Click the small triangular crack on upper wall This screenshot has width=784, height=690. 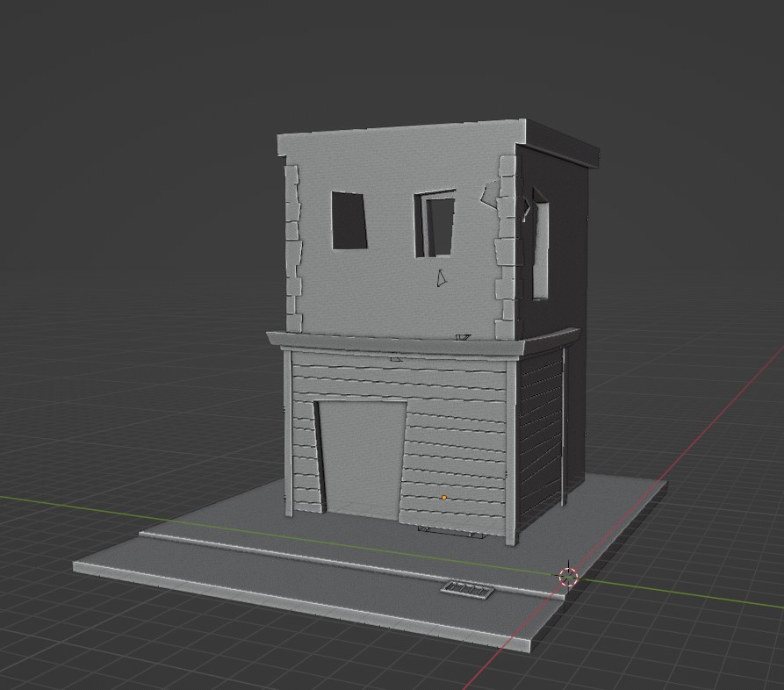click(x=441, y=279)
